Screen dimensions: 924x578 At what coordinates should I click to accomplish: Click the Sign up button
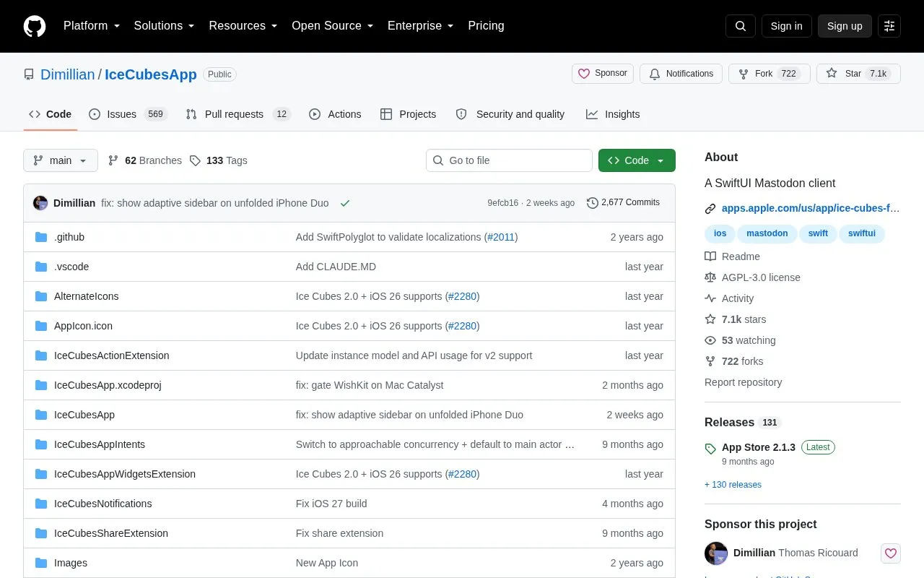pos(845,26)
